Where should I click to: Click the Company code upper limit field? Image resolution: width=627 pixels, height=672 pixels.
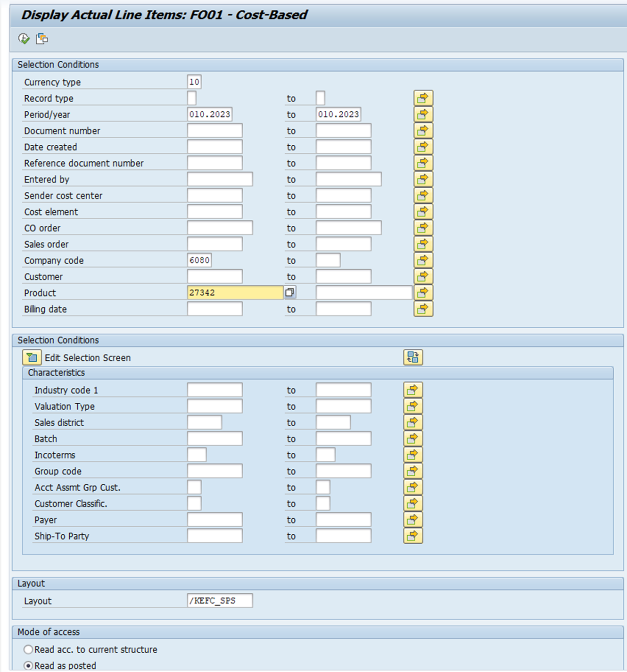coord(328,260)
